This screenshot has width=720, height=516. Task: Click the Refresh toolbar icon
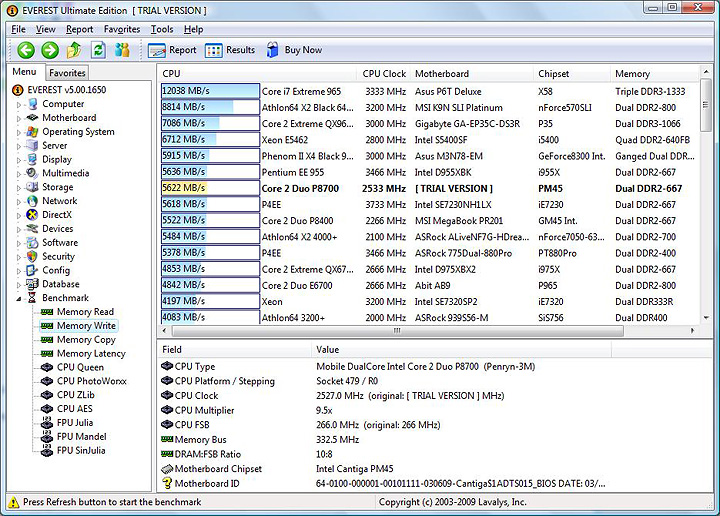coord(98,50)
